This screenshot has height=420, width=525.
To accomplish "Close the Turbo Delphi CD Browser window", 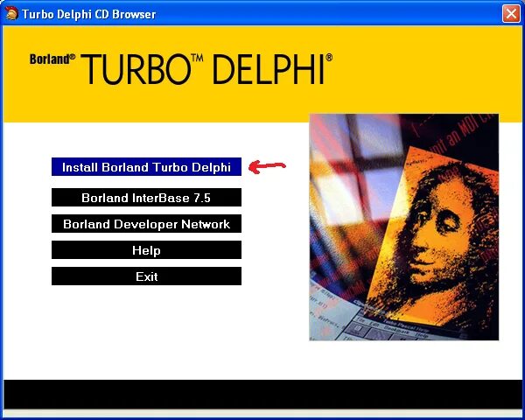I will click(x=511, y=14).
